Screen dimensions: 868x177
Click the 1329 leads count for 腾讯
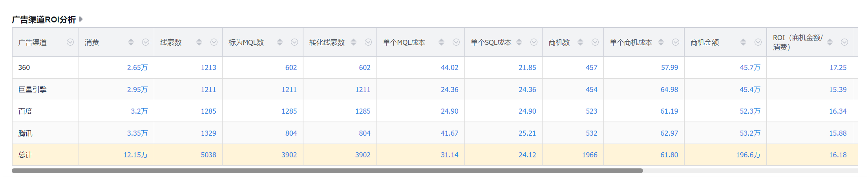(x=208, y=133)
